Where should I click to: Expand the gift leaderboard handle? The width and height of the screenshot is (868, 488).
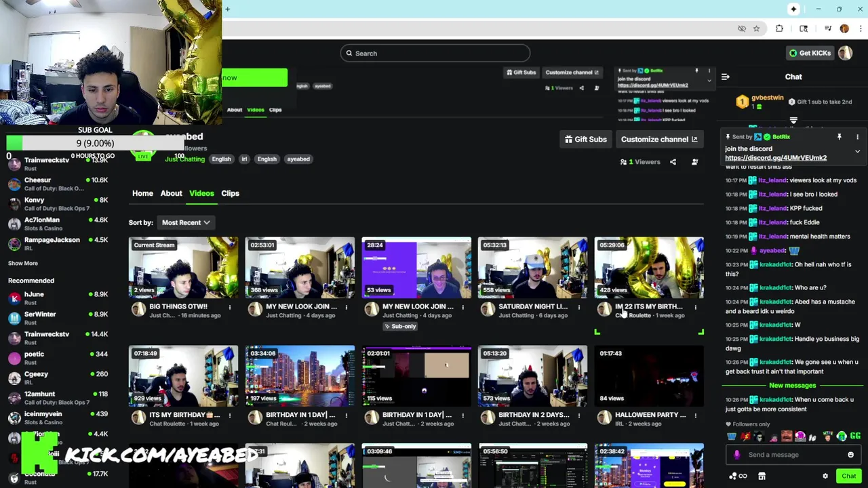793,121
